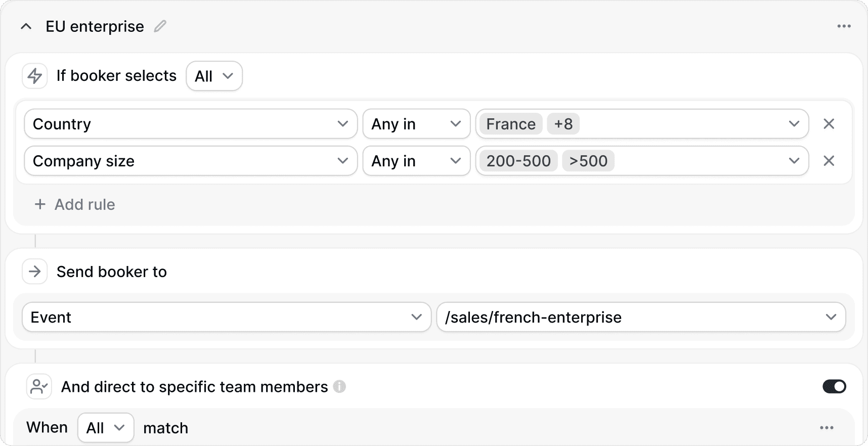868x446 pixels.
Task: Open the Country field dropdown
Action: 191,124
